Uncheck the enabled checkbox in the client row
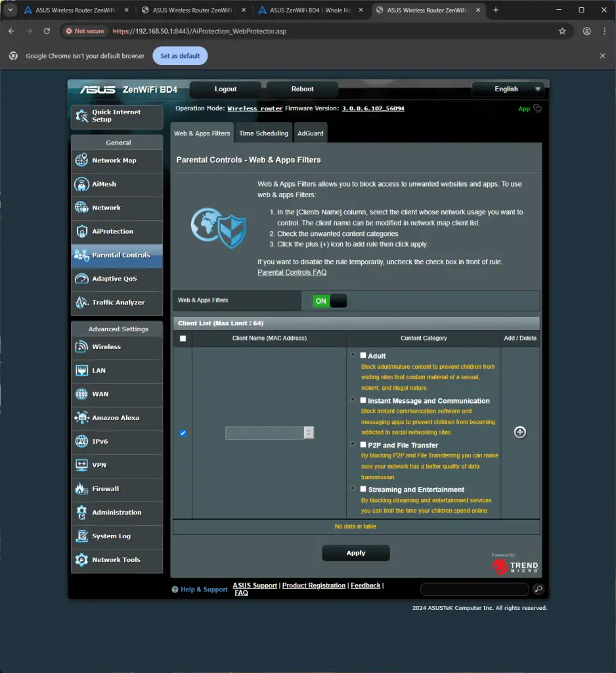The width and height of the screenshot is (616, 673). (183, 433)
